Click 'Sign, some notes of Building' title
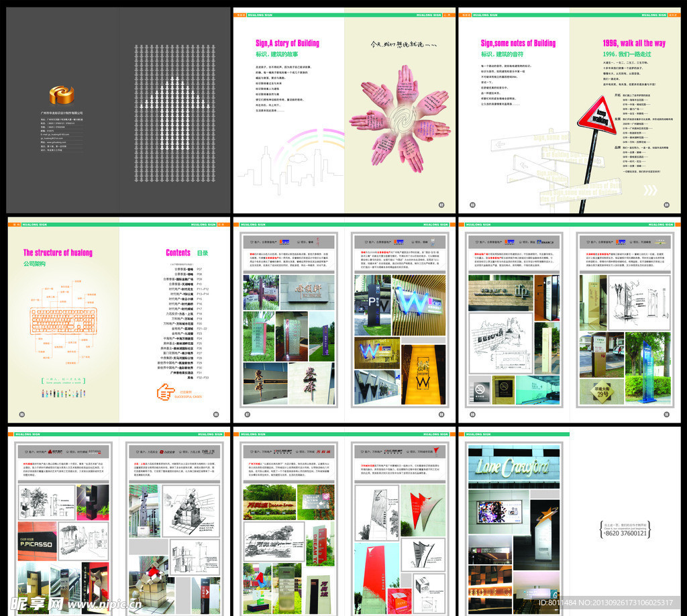Image resolution: width=687 pixels, height=616 pixels. (517, 43)
